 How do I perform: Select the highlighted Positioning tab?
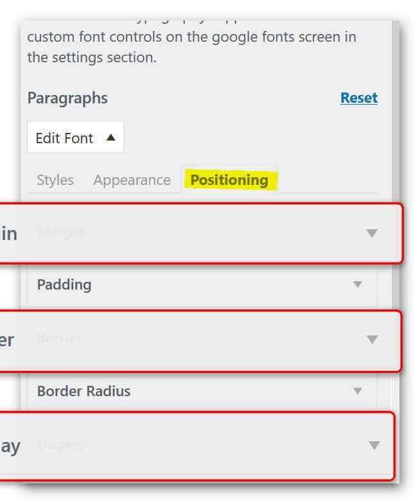229,180
